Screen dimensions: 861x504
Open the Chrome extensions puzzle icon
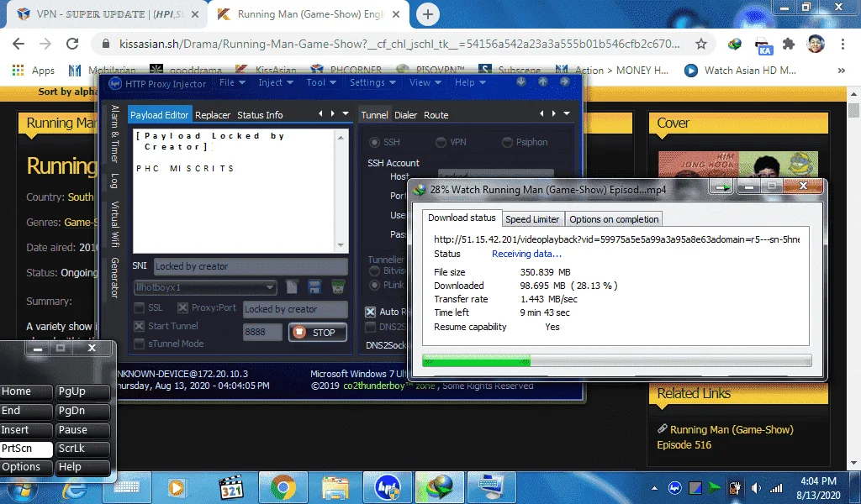pos(789,44)
